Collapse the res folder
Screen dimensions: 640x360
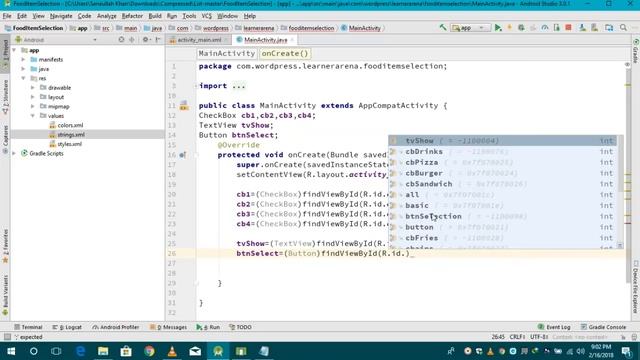24,78
